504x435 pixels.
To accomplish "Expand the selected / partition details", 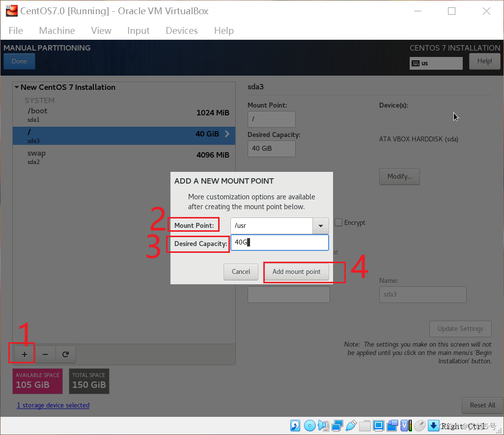I will click(x=226, y=133).
